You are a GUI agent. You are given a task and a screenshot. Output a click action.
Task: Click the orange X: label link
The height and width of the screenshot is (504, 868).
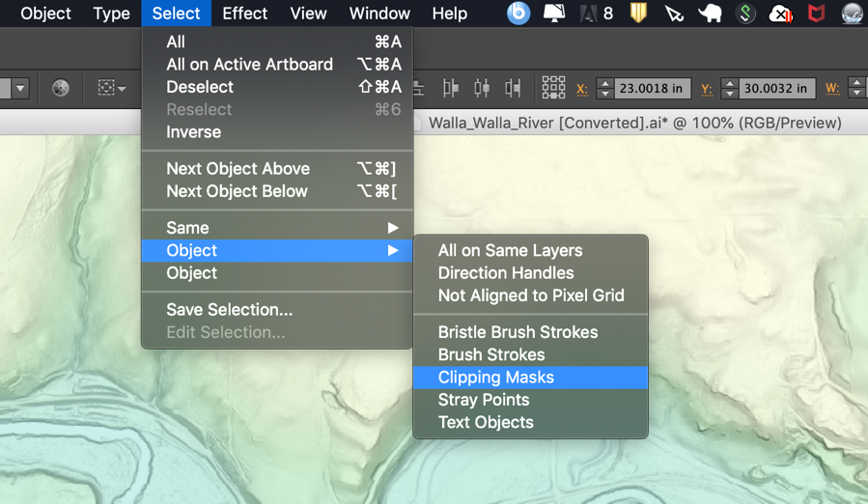pos(582,89)
